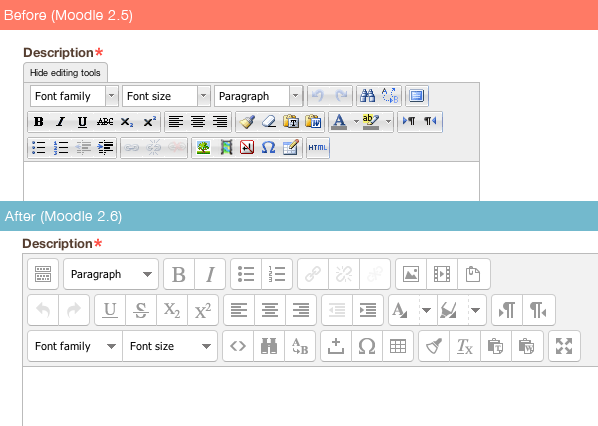
Task: Click find binoculars in Moodle 2.6 toolbar
Action: coord(269,346)
